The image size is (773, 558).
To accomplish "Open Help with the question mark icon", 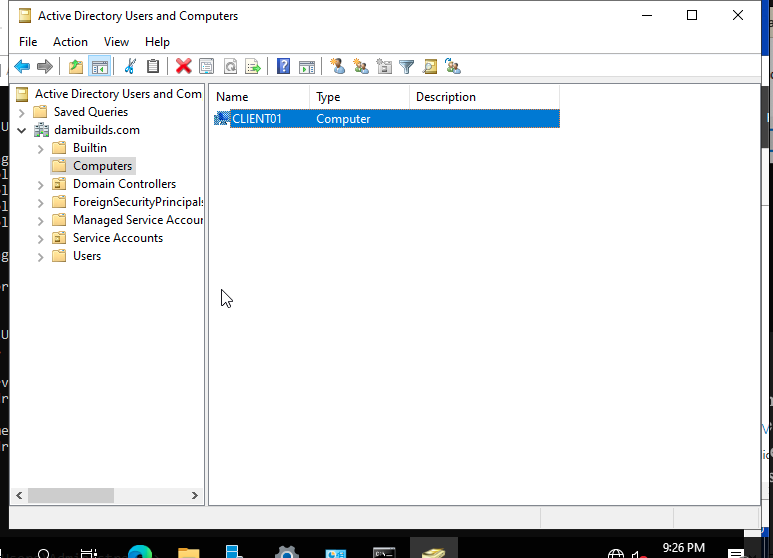I will point(283,66).
